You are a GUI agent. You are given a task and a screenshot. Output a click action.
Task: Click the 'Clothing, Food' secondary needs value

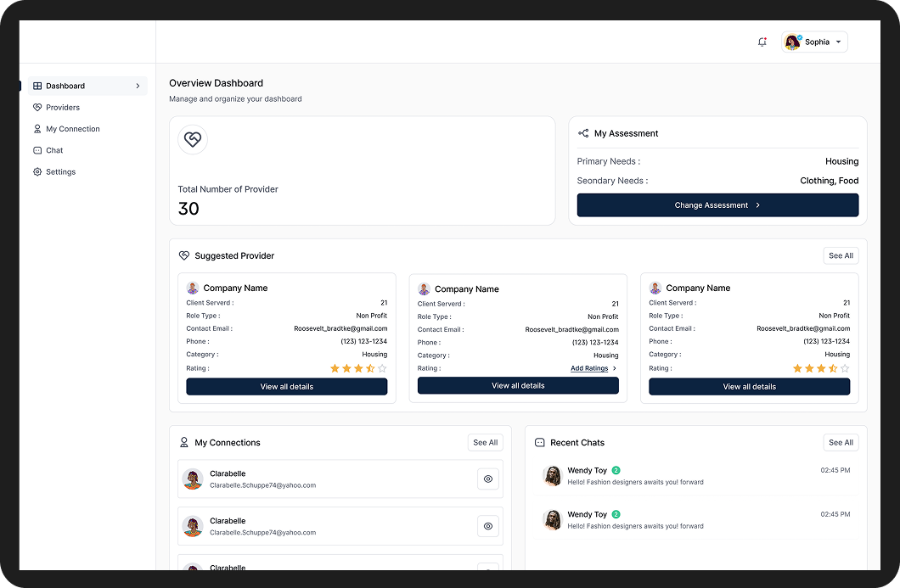[x=830, y=181]
